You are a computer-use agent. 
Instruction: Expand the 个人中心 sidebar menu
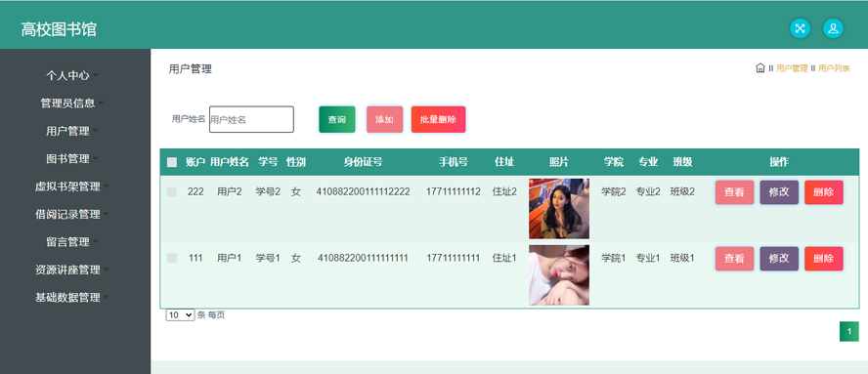coord(72,75)
